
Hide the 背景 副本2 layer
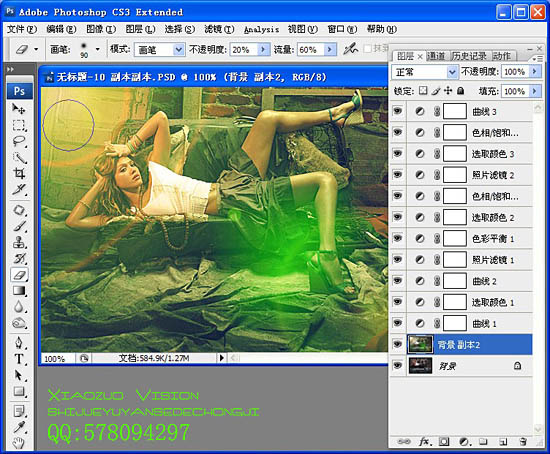coord(397,345)
